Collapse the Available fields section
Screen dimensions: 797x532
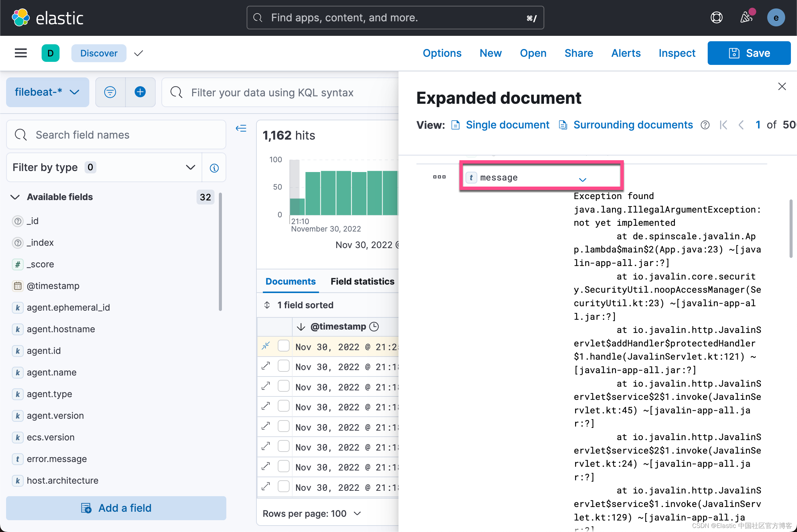point(15,197)
